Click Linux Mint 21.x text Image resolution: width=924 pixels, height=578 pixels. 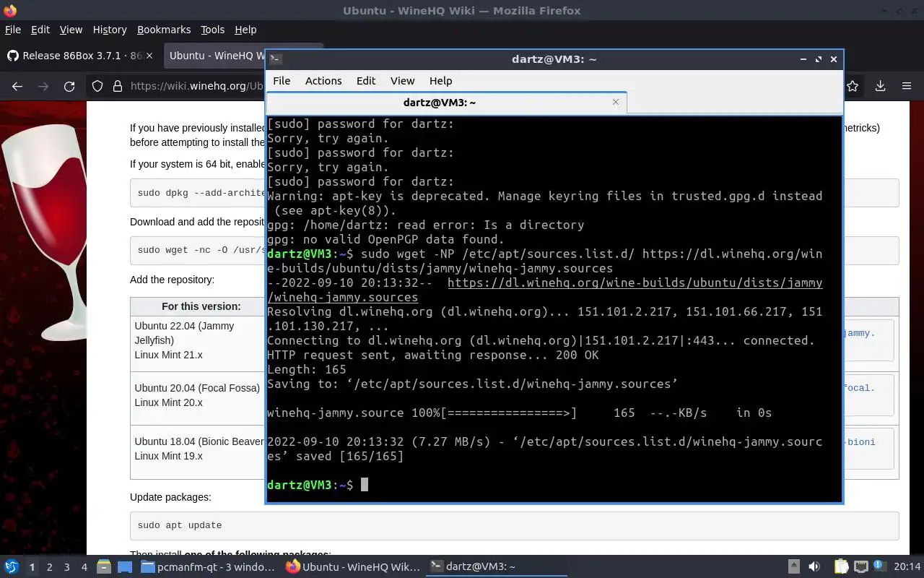168,355
